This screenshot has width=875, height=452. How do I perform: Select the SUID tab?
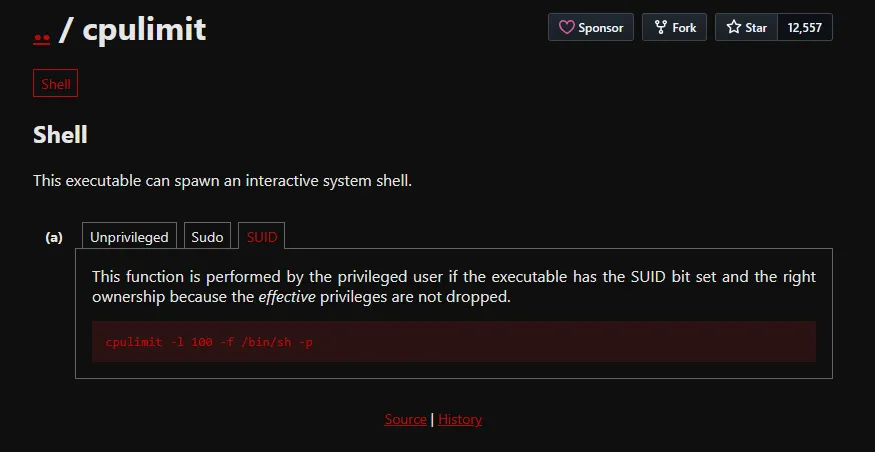coord(262,237)
